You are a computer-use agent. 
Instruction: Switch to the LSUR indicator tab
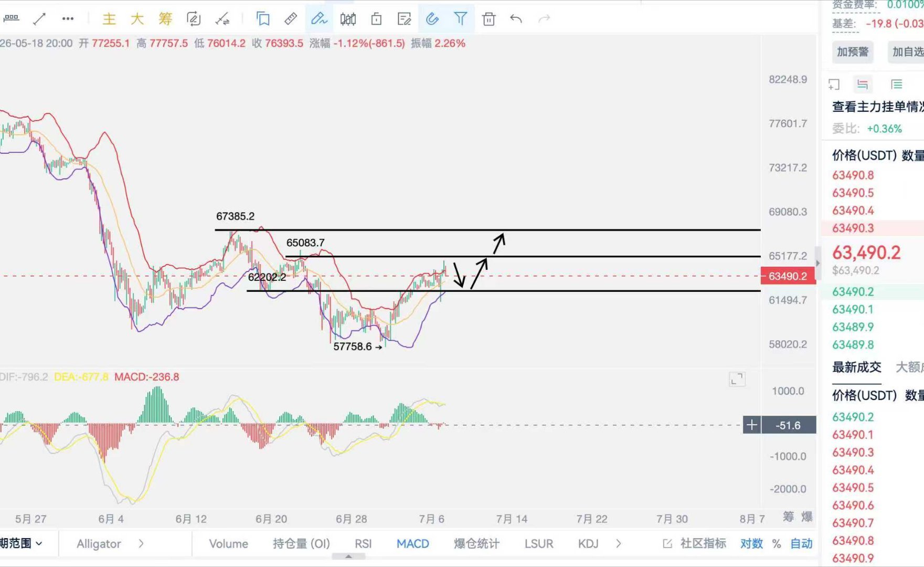point(539,544)
